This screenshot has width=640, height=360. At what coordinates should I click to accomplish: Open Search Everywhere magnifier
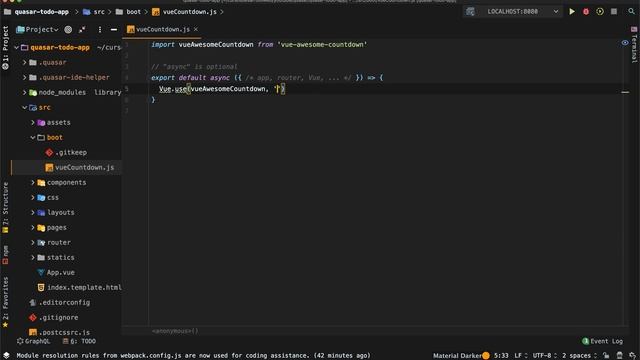click(x=631, y=12)
